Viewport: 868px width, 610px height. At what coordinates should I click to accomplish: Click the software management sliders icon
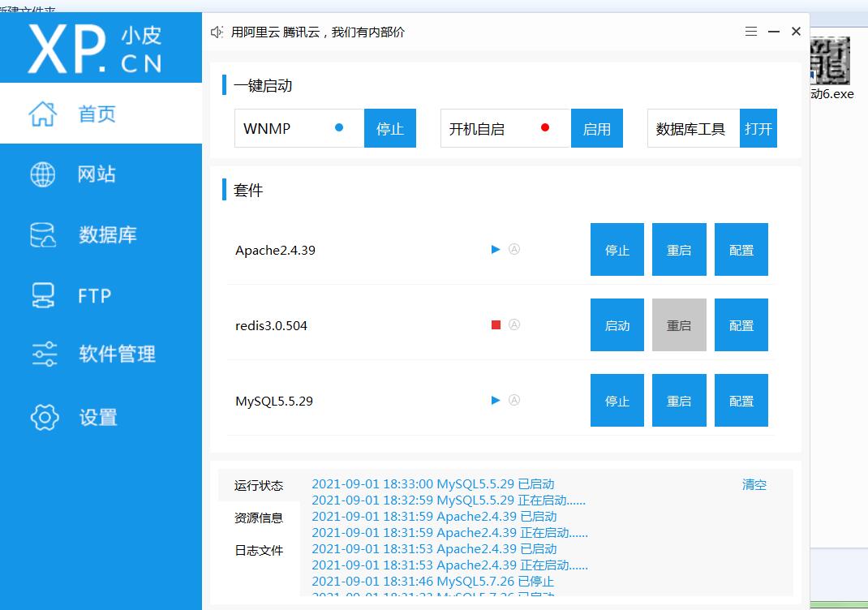[x=44, y=354]
